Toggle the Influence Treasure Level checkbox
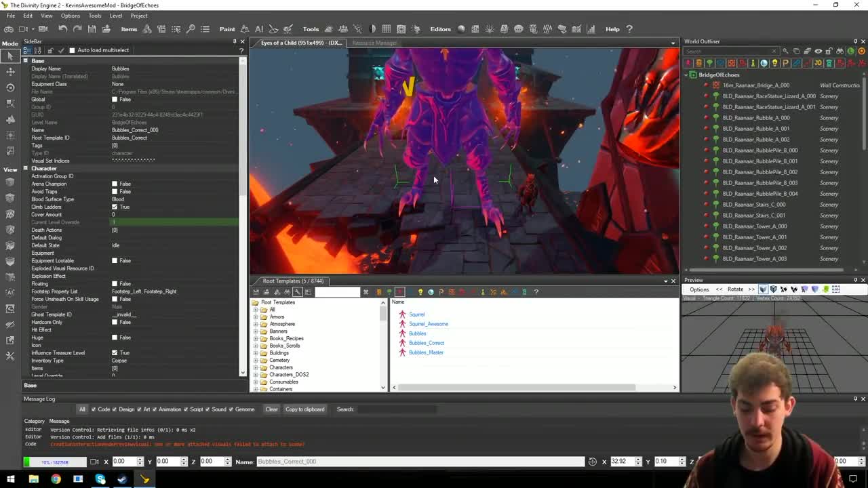The height and width of the screenshot is (488, 868). [x=115, y=353]
